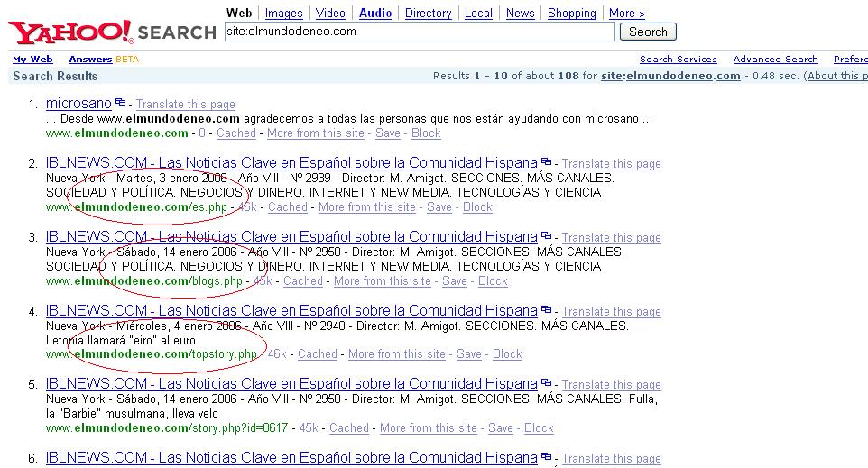This screenshot has height=468, width=868.
Task: Save the es.php result
Action: (439, 206)
